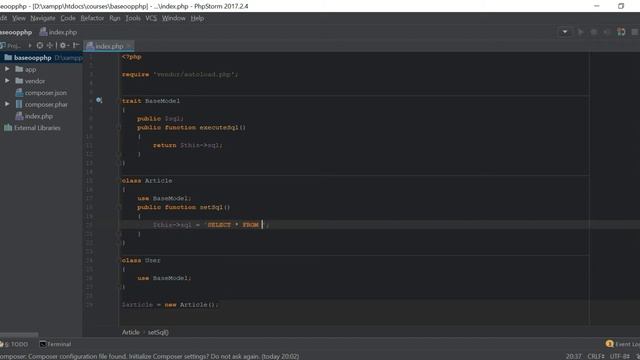
Task: Expand the vendor folder
Action: [7, 81]
